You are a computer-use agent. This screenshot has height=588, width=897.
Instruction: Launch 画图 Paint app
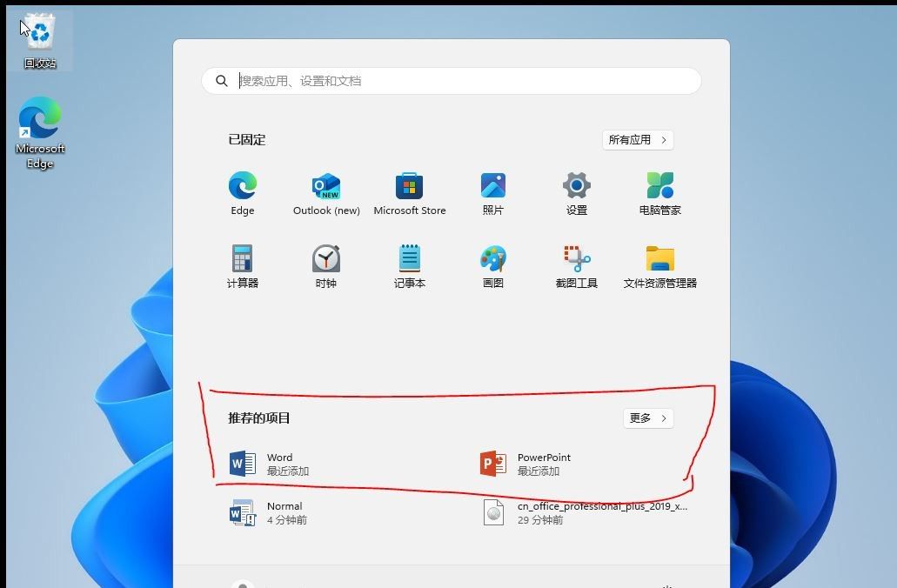click(x=493, y=266)
